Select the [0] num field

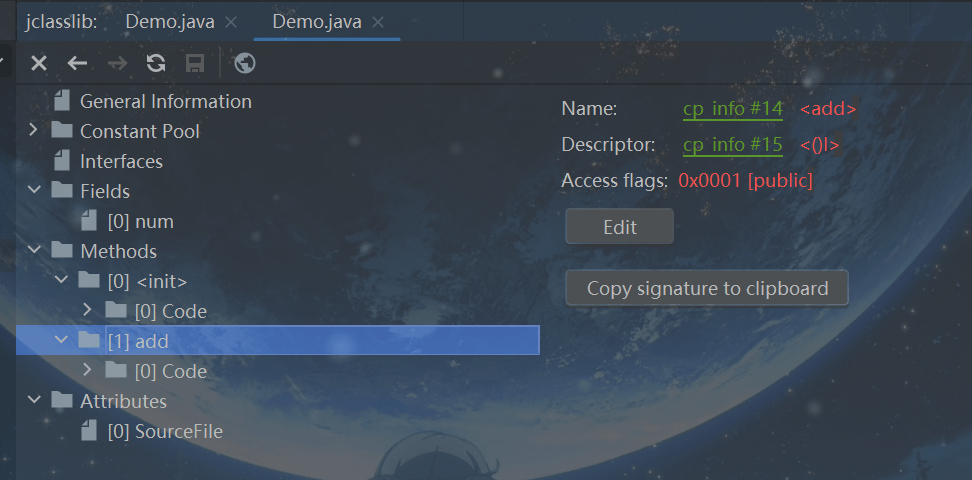coord(140,221)
